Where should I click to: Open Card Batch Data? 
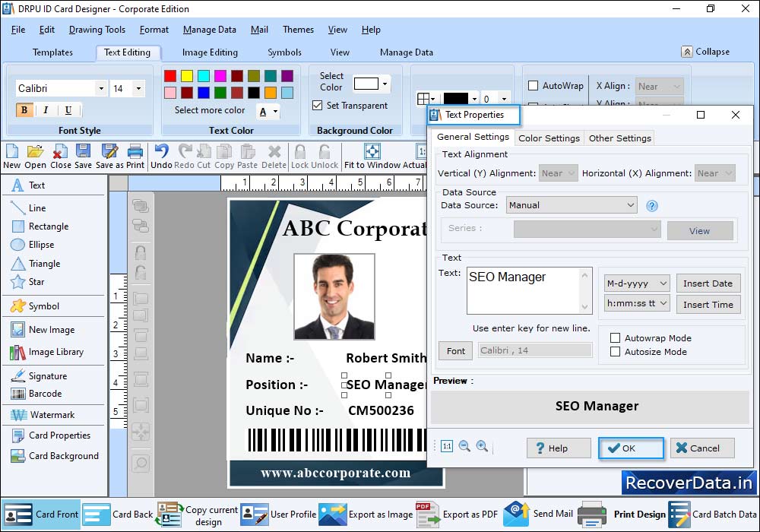coord(713,514)
